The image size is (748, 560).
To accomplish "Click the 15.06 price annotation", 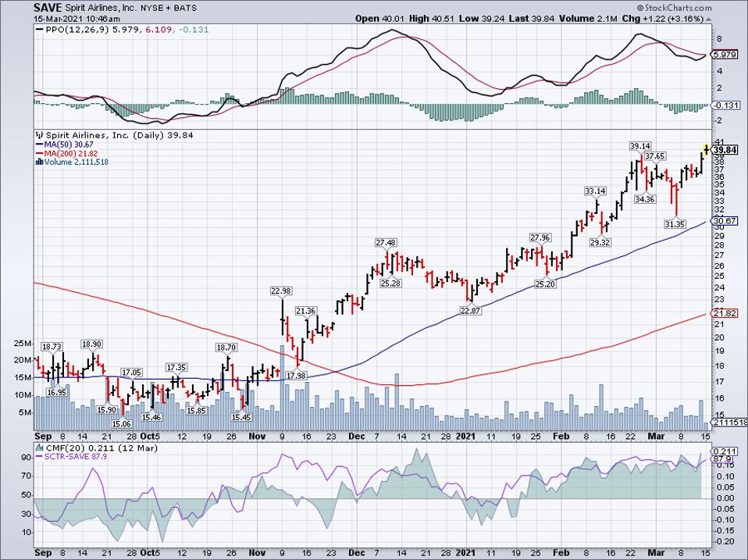I will point(121,424).
